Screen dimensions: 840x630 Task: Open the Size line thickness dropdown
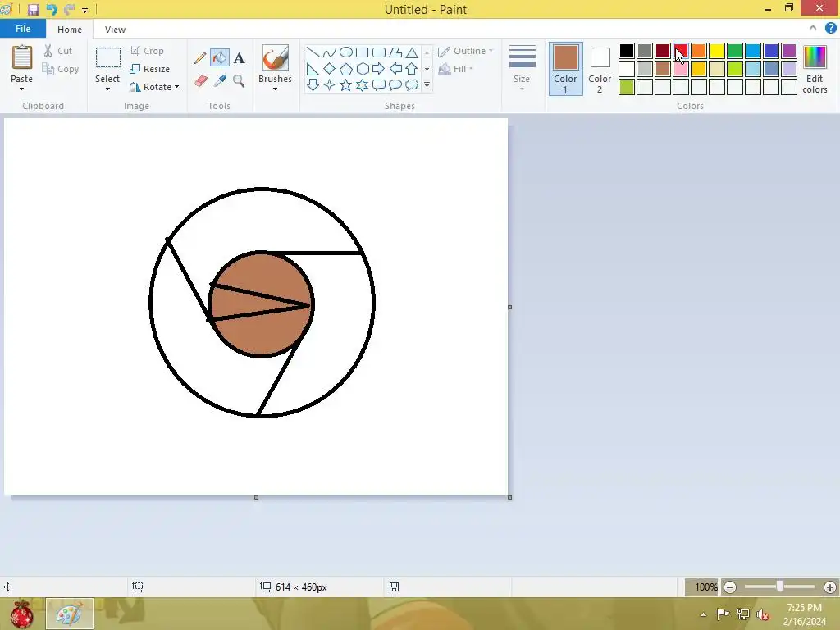click(x=522, y=69)
